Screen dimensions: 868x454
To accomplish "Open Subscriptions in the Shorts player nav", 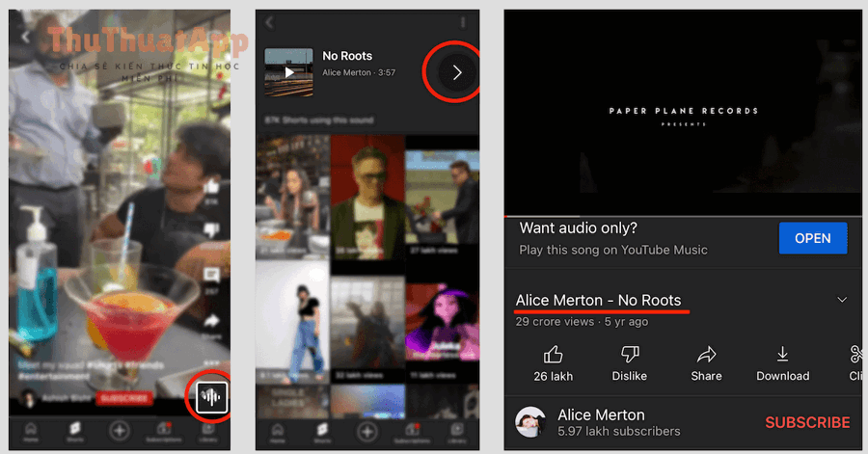I will 163,432.
